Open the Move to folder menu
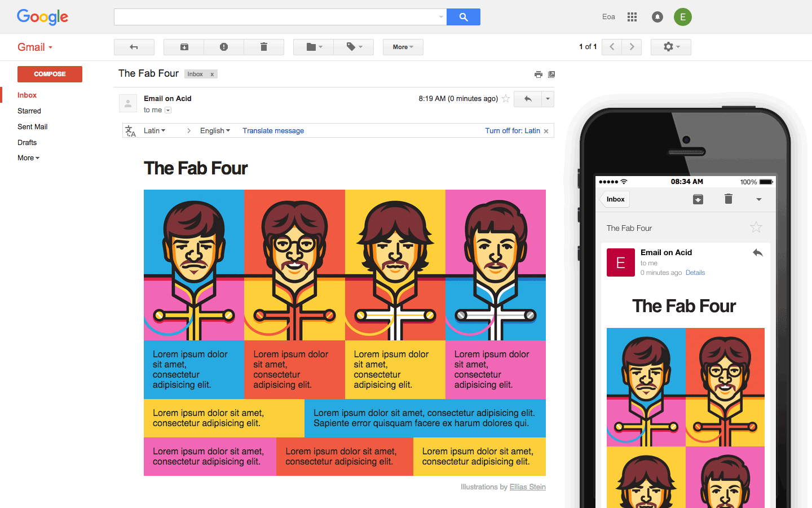 click(x=314, y=47)
